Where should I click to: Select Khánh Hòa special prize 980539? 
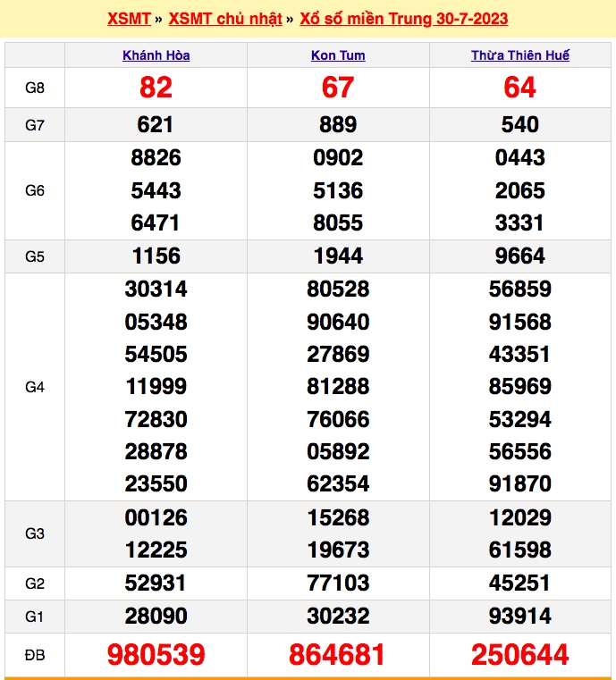coord(156,654)
